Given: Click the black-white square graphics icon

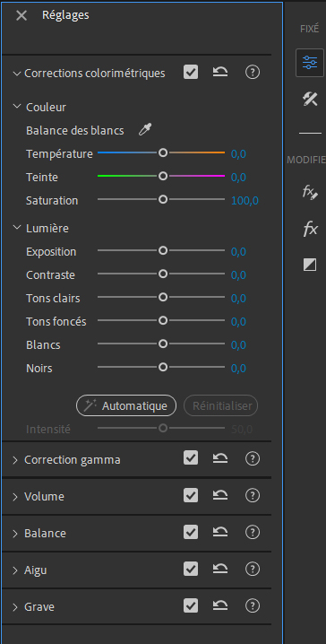Looking at the screenshot, I should (310, 265).
